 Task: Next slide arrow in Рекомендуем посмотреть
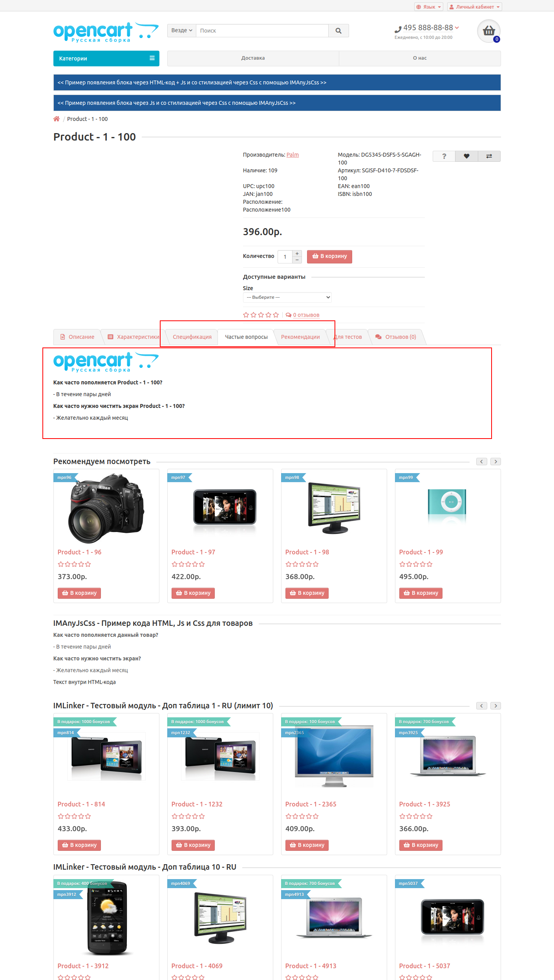point(496,462)
